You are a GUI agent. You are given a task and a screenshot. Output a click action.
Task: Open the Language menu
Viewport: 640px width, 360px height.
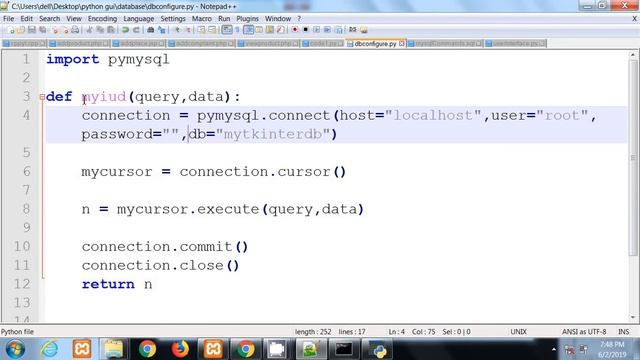[x=138, y=19]
